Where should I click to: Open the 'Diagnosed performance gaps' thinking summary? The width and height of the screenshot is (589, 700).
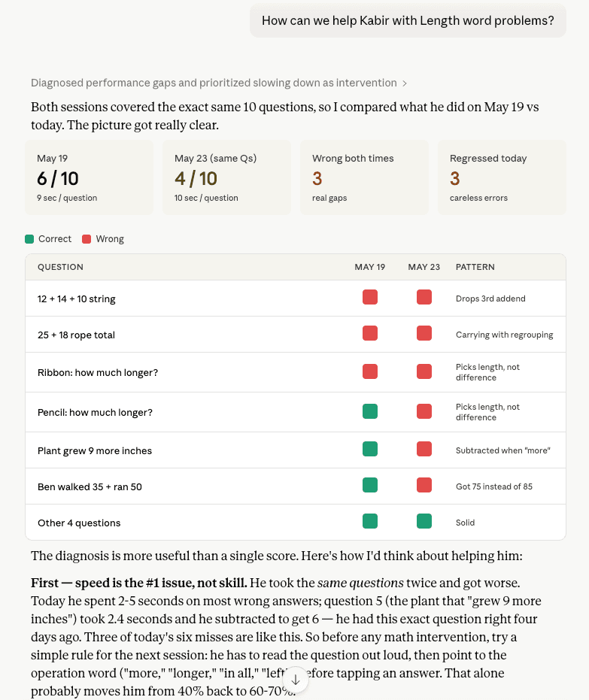(x=214, y=83)
